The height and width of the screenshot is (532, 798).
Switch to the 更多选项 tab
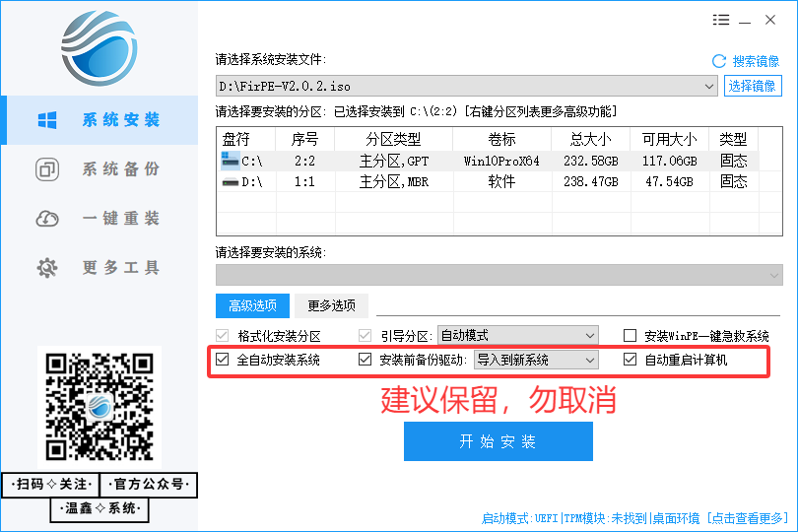click(x=331, y=305)
